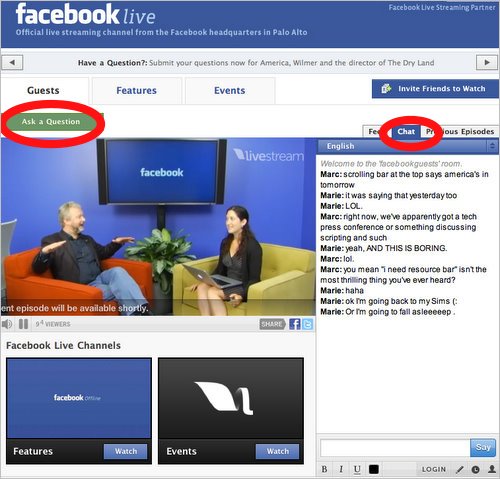Open the Feed tab next to Chat
The width and height of the screenshot is (500, 479).
tap(377, 132)
